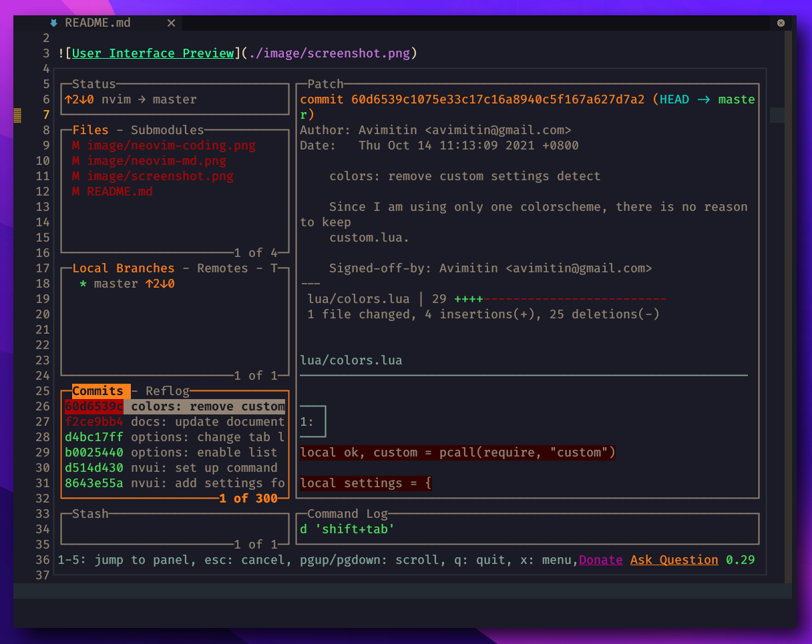Switch to the Local Branches tab
The width and height of the screenshot is (812, 644).
pyautogui.click(x=124, y=268)
